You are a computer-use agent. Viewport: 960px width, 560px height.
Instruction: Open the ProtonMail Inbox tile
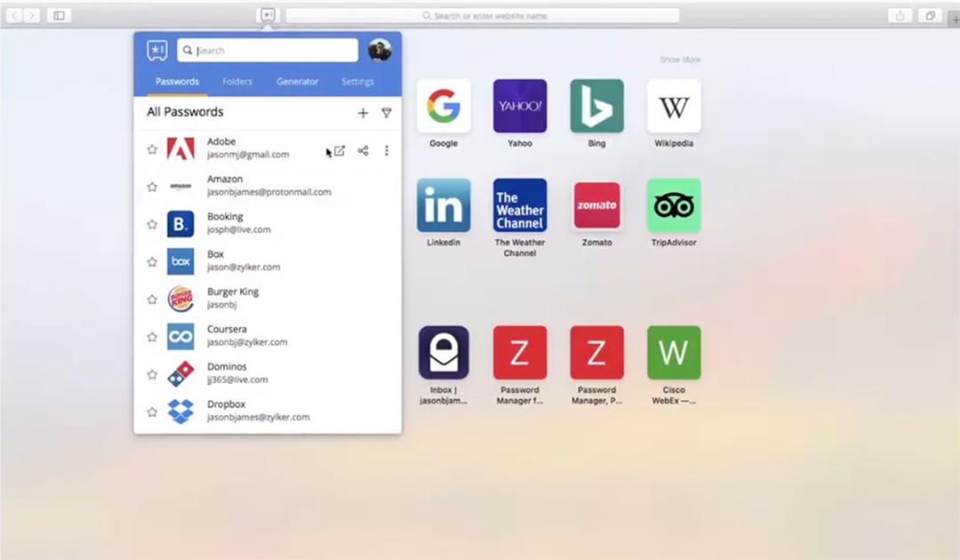coord(444,353)
